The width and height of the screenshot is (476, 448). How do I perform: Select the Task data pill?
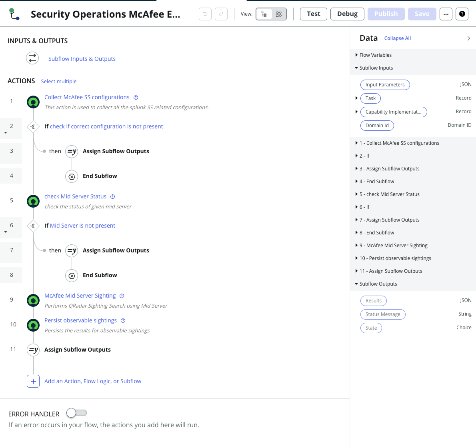pos(370,98)
